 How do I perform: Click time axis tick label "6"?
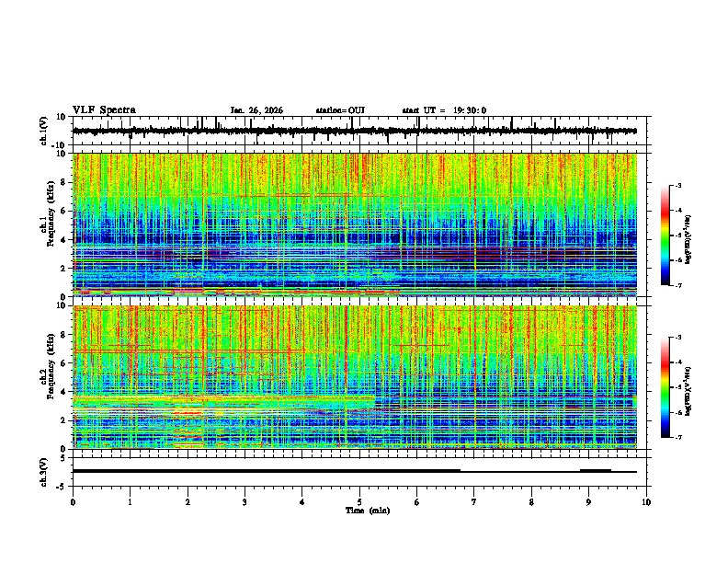[417, 502]
